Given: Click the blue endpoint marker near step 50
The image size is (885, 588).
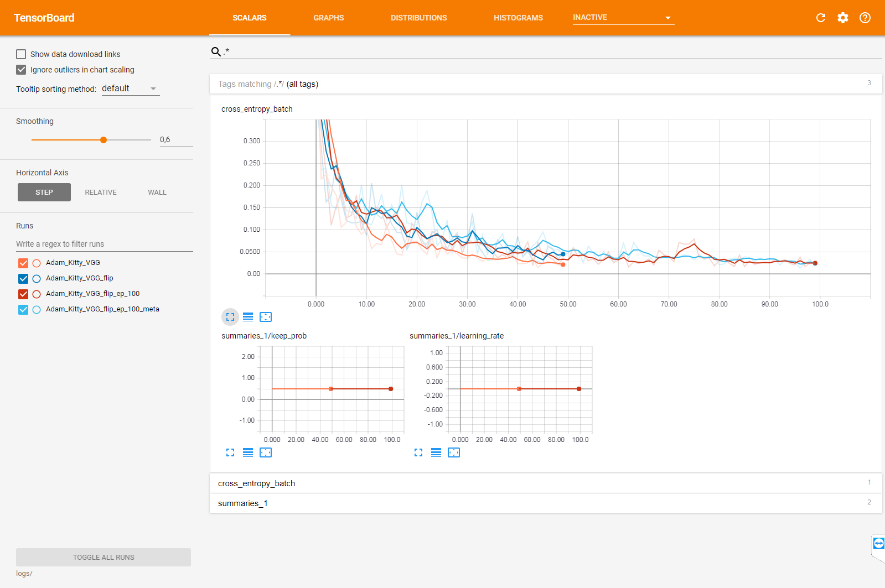Looking at the screenshot, I should 563,254.
